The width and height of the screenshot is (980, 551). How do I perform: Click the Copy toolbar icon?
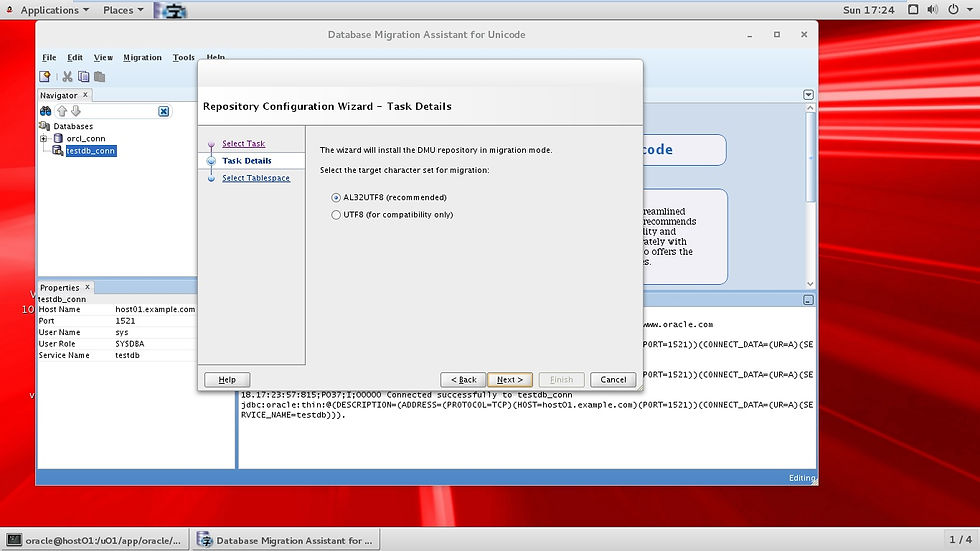coord(83,76)
